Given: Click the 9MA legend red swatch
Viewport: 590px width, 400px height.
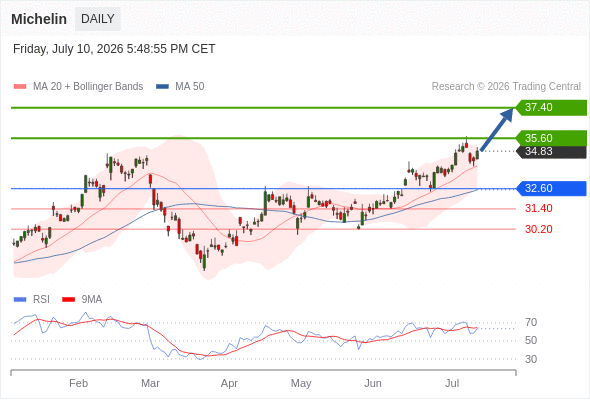Looking at the screenshot, I should (68, 300).
